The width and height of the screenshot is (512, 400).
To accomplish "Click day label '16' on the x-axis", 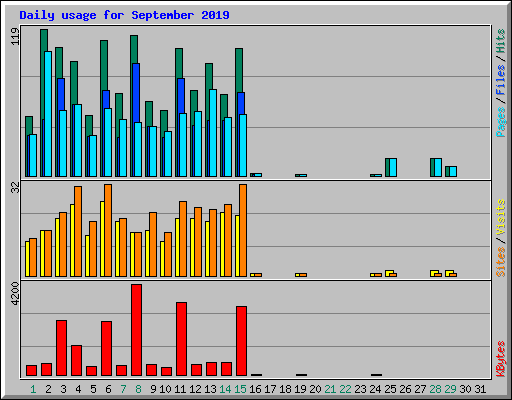I will (x=255, y=389).
